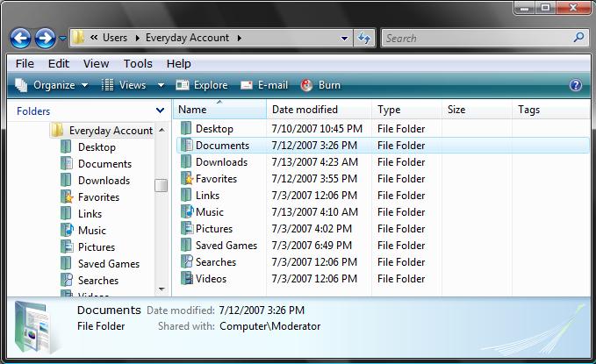Viewport: 596px width, 364px height.
Task: Click the Music note folder icon in file list
Action: click(x=187, y=212)
